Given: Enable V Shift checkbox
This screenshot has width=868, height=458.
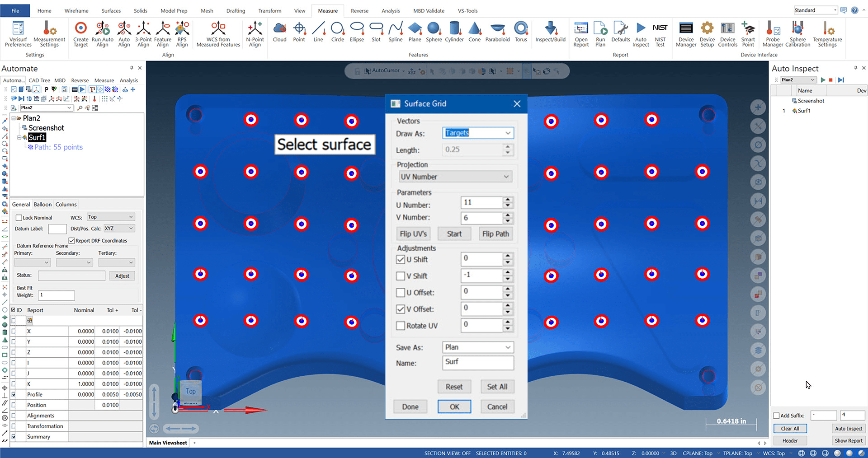Looking at the screenshot, I should tap(400, 276).
